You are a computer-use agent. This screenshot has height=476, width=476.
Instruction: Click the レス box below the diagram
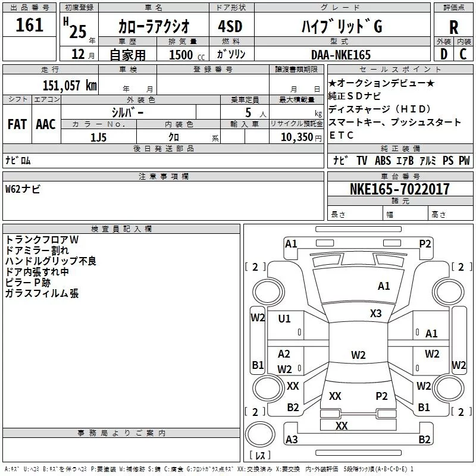[259, 456]
